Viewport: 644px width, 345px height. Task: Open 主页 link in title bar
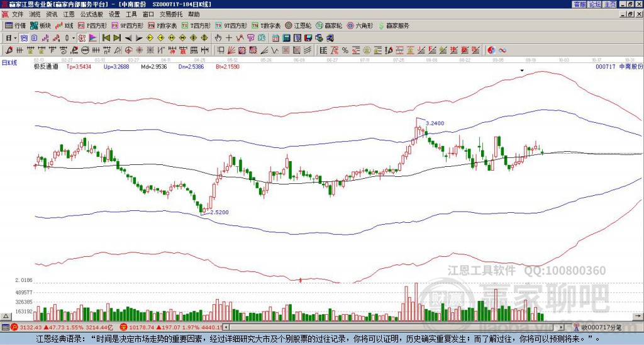coord(609,4)
